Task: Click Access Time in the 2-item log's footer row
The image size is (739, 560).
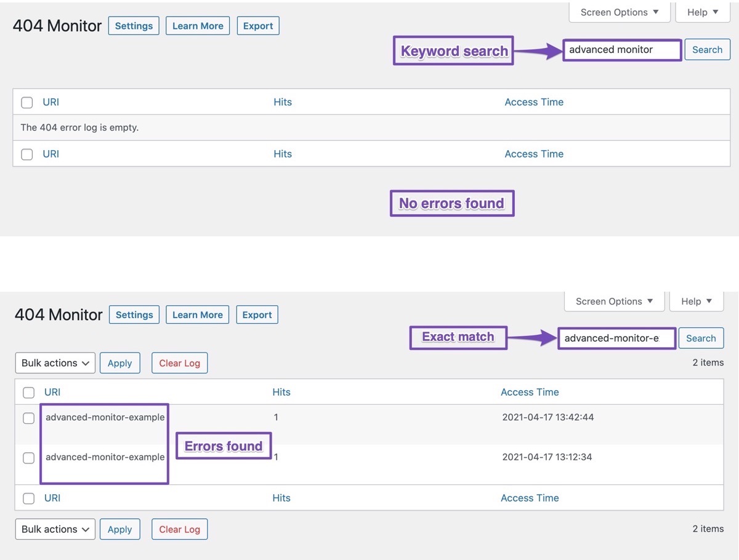Action: point(530,498)
